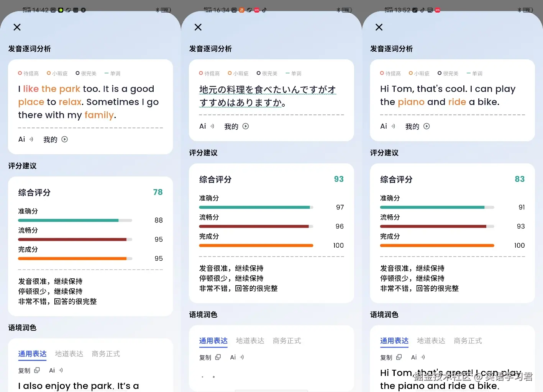Screen dimensions: 543x392
Task: Tap the Japanese sentence 地元の料理を食べたい
Action: (x=267, y=96)
